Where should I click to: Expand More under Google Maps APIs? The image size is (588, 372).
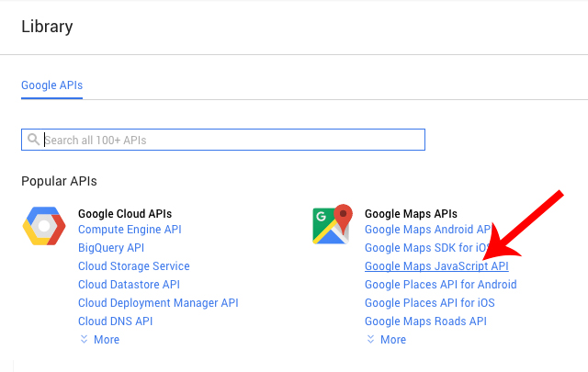[387, 340]
